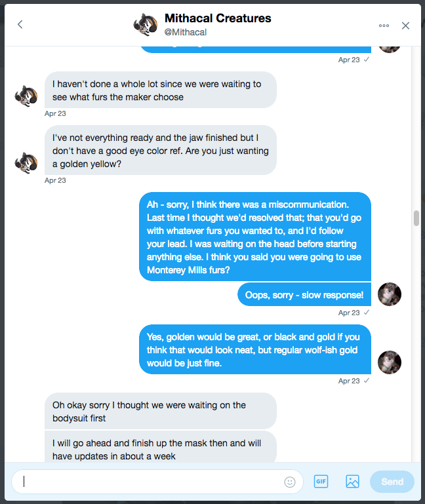Click sender avatar next to 'Oops, sorry' message
The width and height of the screenshot is (425, 504).
click(x=390, y=294)
